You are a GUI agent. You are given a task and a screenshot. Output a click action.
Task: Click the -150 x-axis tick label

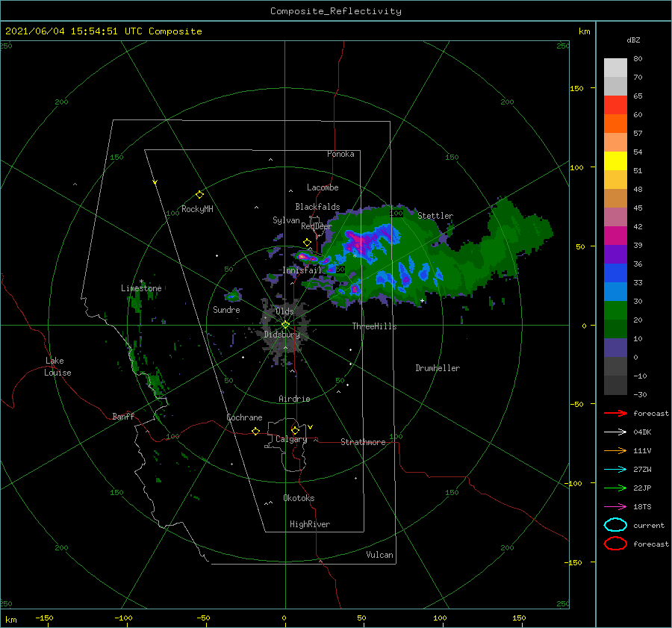click(44, 618)
